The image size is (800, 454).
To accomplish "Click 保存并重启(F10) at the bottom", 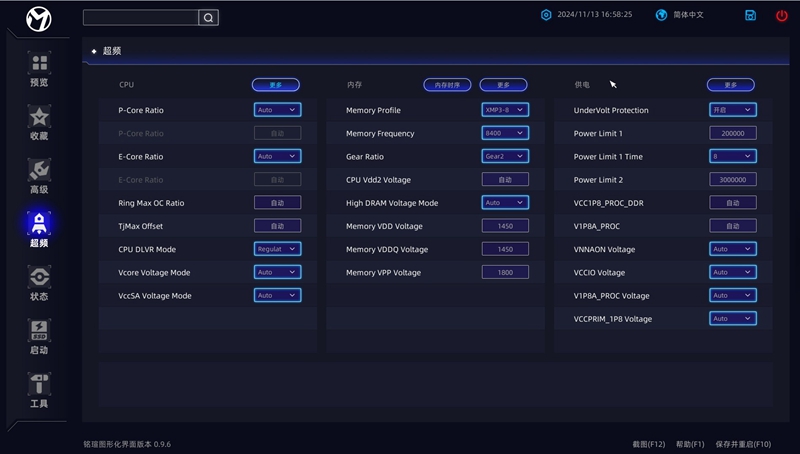I will 743,443.
